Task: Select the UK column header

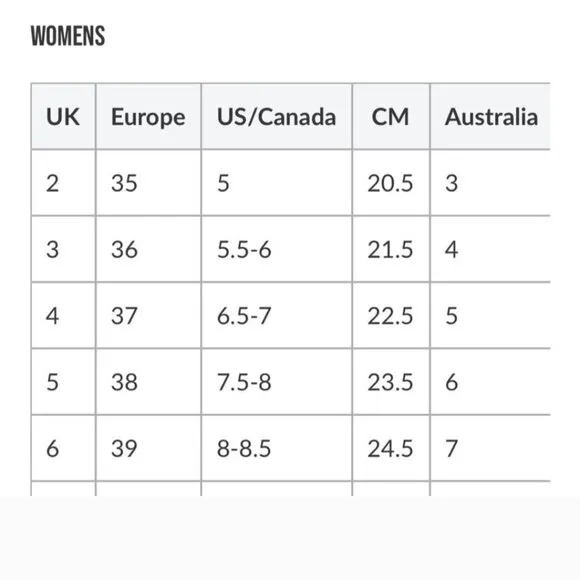Action: (x=63, y=117)
